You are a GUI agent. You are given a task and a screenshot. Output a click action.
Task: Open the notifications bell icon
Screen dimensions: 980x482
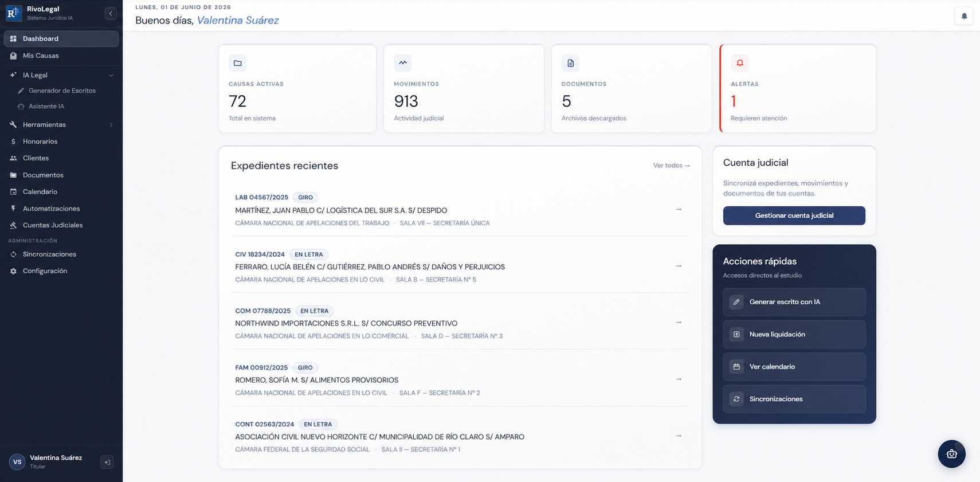pyautogui.click(x=964, y=16)
